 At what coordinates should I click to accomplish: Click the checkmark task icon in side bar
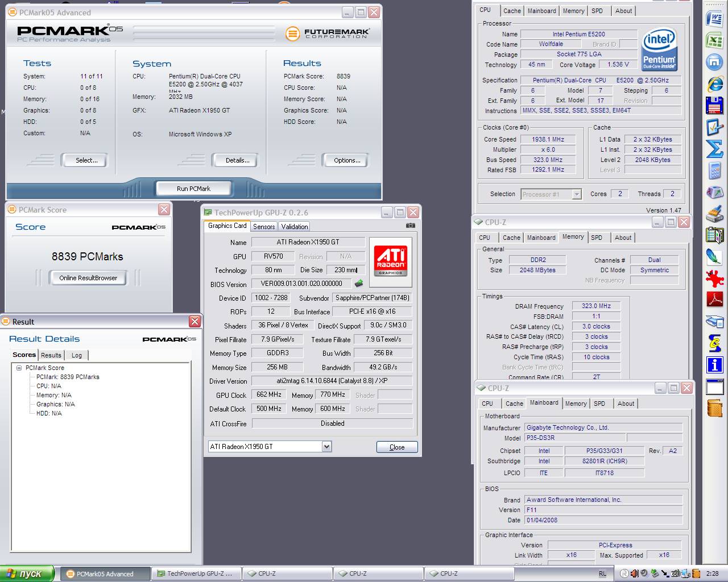click(714, 127)
